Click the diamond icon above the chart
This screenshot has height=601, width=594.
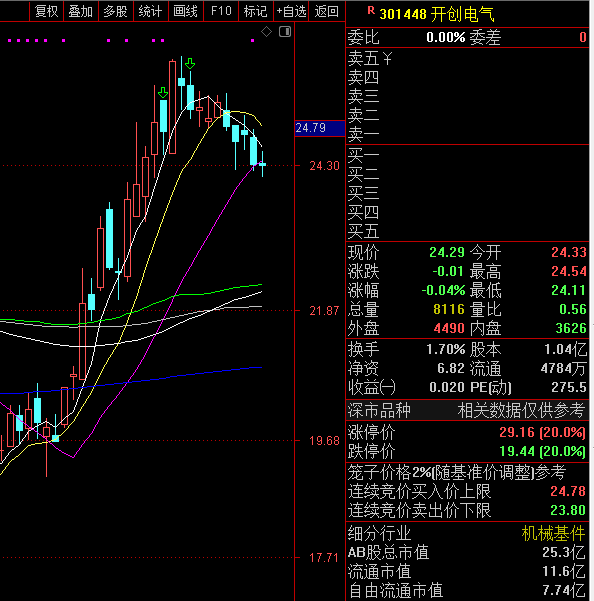click(266, 32)
